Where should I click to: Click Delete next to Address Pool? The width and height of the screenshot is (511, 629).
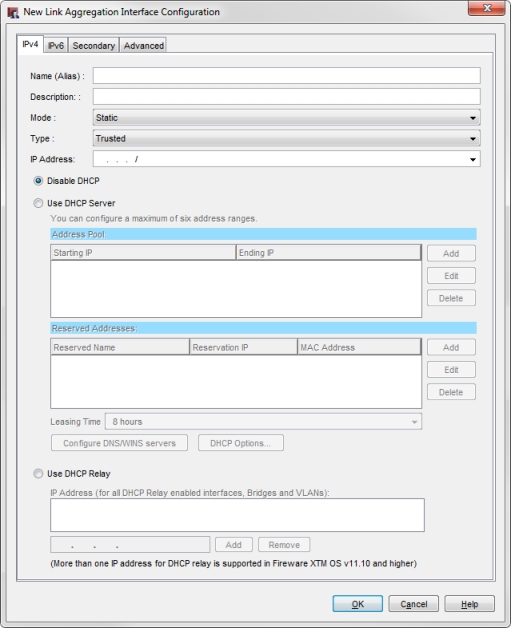coord(451,298)
